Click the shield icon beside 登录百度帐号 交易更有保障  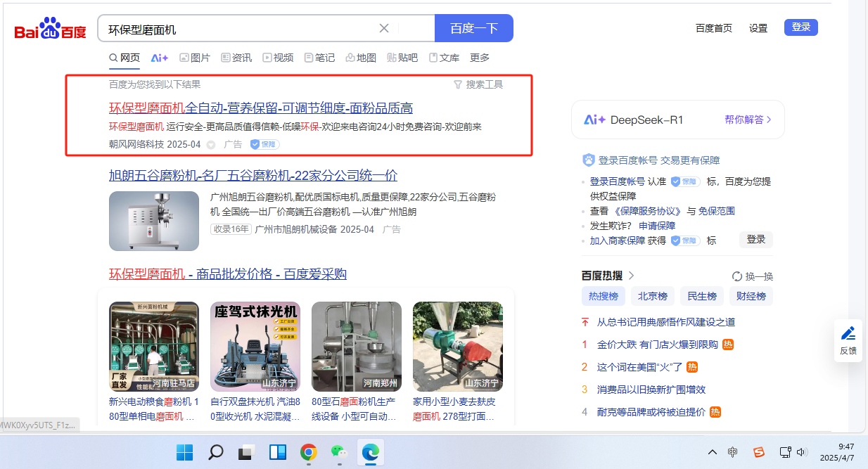589,160
